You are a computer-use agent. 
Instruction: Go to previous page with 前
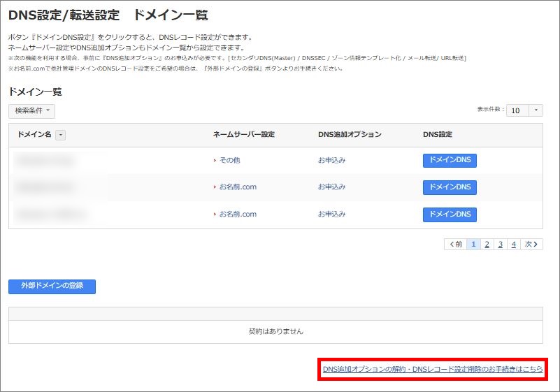(455, 244)
